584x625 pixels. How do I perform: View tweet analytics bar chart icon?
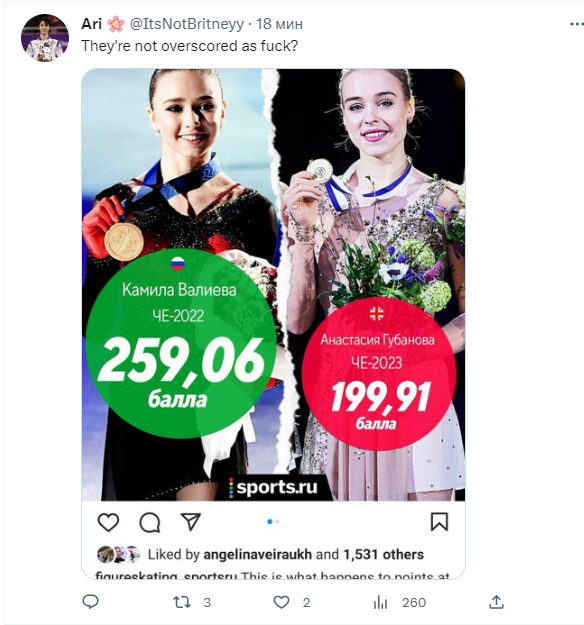pos(380,602)
